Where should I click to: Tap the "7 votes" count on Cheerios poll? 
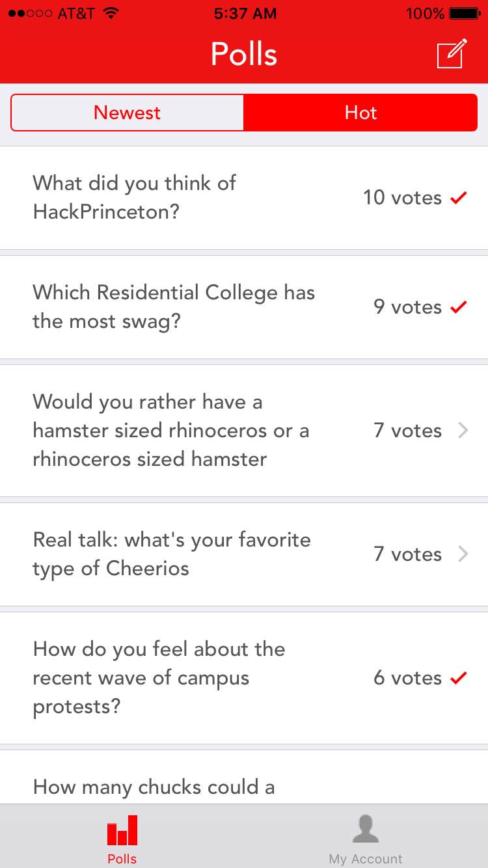[407, 554]
